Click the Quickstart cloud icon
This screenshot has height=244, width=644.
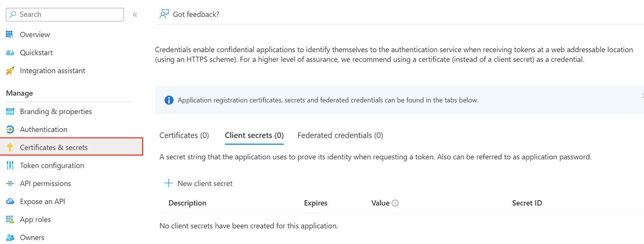(10, 53)
